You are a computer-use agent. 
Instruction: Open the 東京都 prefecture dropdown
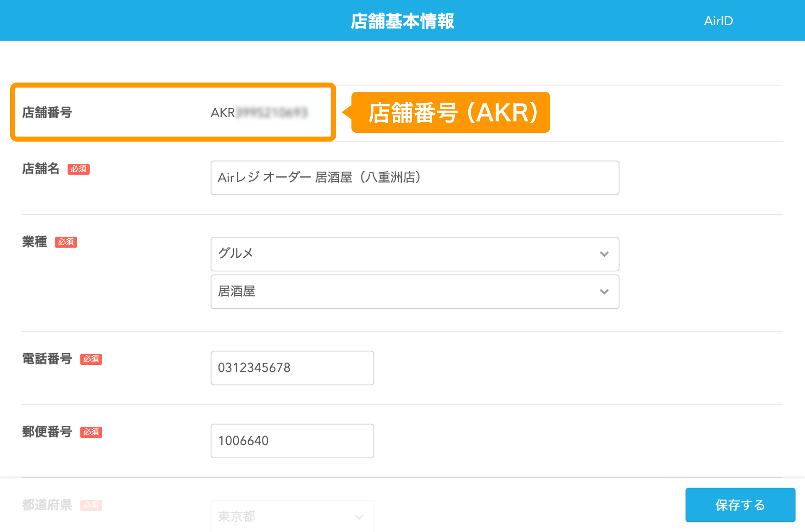(292, 516)
